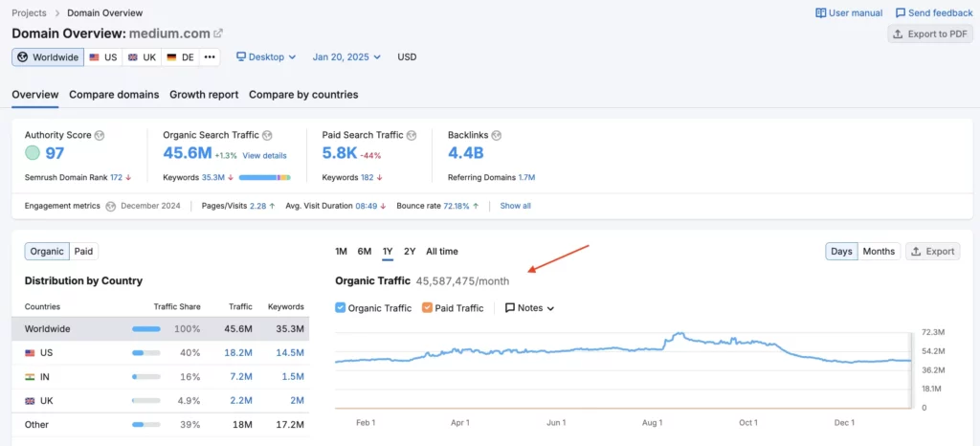Click the View details link

tap(264, 156)
